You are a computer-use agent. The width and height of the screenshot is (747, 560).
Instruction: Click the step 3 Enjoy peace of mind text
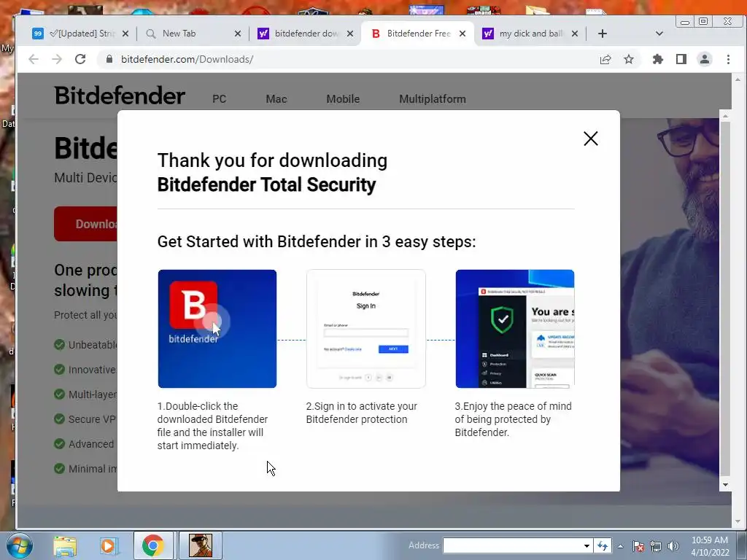513,419
